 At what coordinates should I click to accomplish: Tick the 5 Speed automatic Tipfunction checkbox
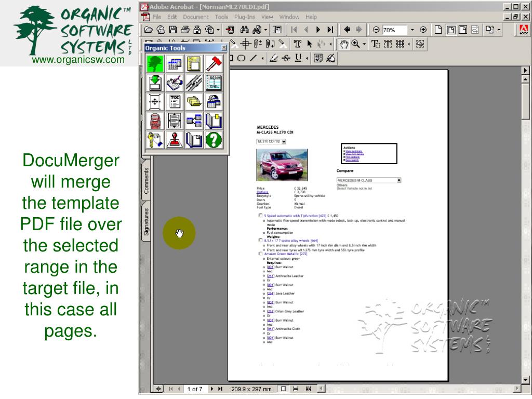[260, 216]
